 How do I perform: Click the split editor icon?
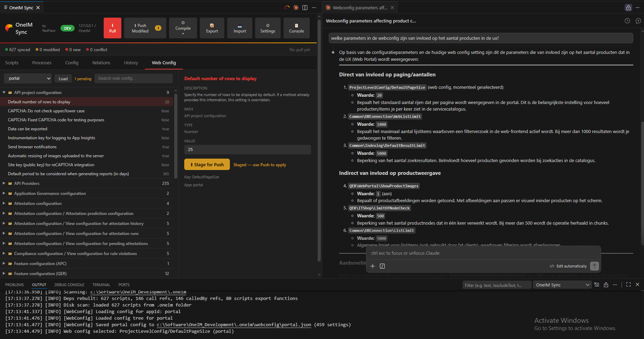coord(305,8)
